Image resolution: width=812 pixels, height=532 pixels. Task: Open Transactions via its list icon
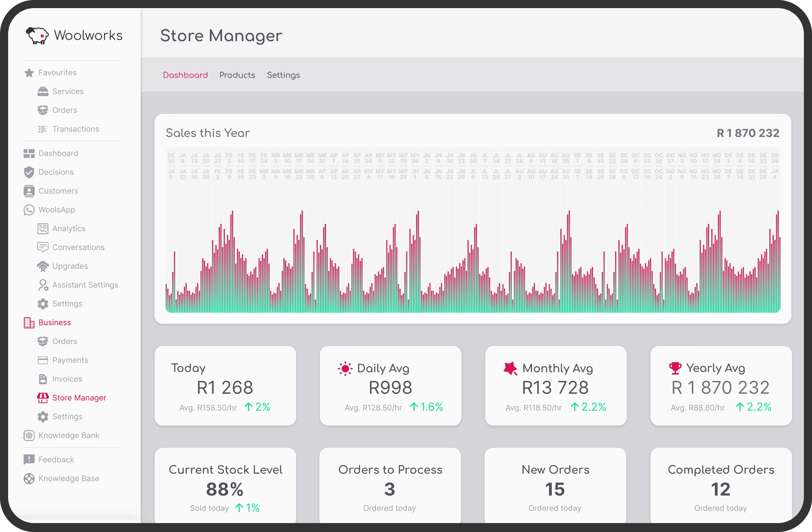click(43, 129)
